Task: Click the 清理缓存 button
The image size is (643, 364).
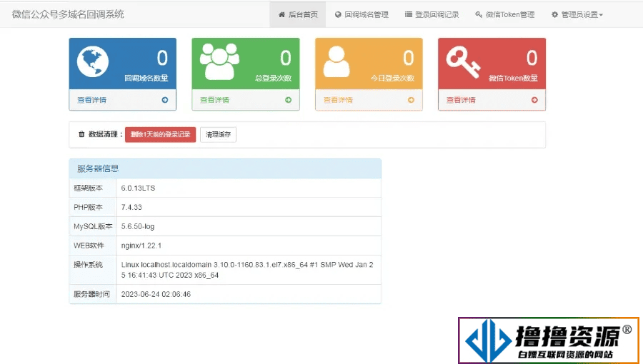Action: click(218, 134)
